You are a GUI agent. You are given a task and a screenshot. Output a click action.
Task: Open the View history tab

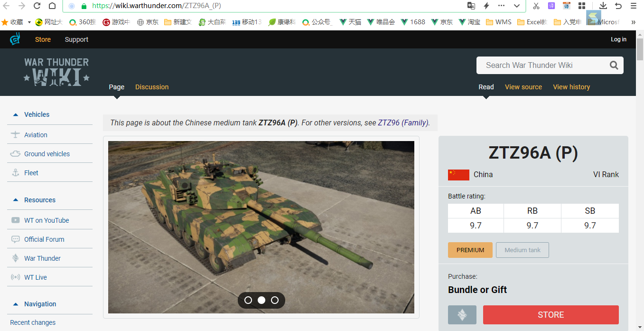click(571, 87)
